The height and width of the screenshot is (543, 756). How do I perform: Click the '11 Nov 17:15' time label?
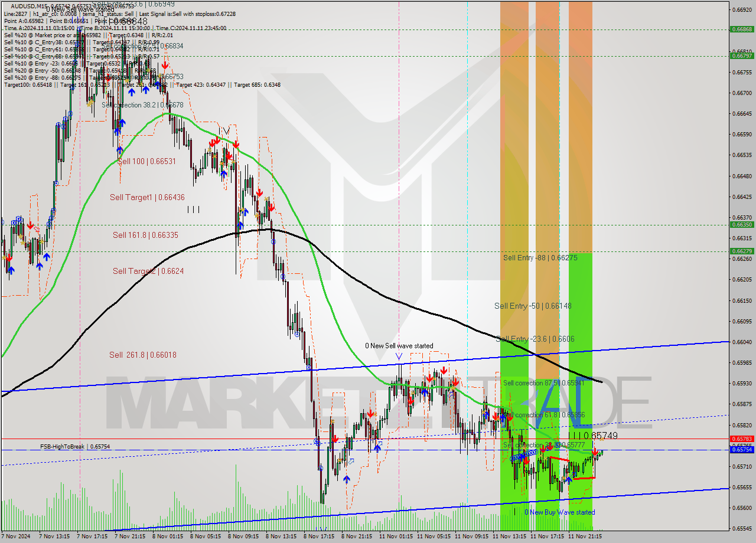(547, 537)
